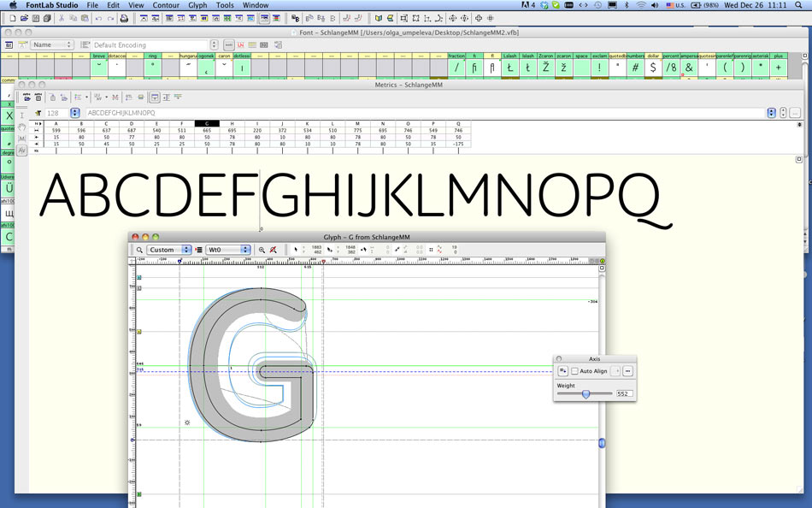Click the Undo arrow icon
This screenshot has width=812, height=508.
click(x=98, y=18)
